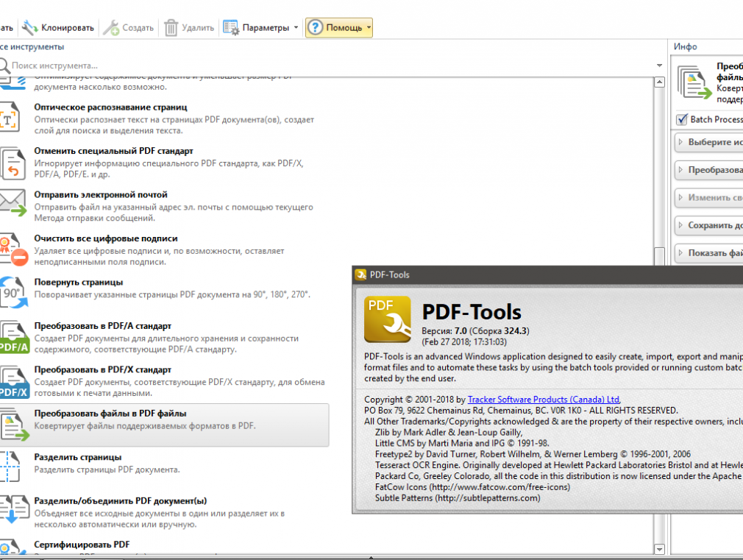743x560 pixels.
Task: Click the split pages icon
Action: [x=10, y=466]
